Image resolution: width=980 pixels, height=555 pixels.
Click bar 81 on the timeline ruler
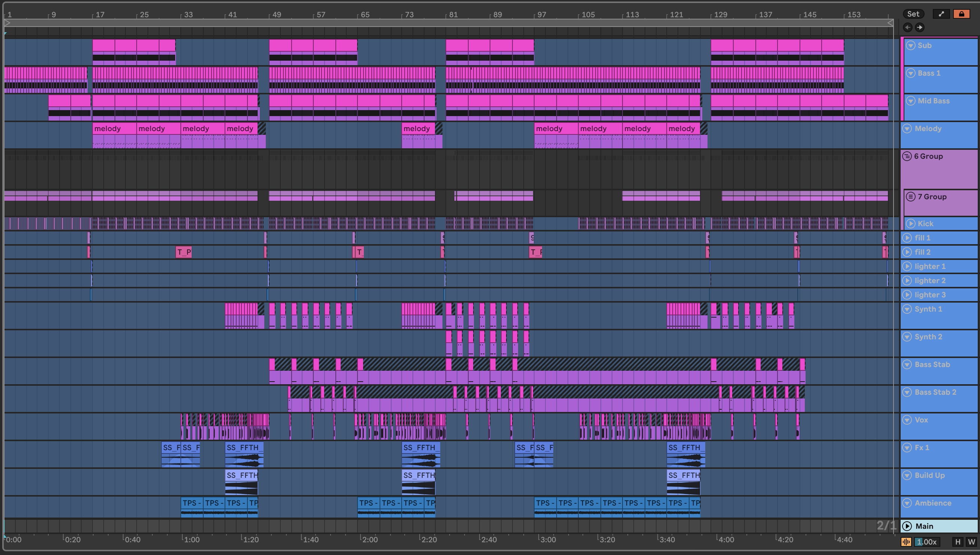pyautogui.click(x=453, y=15)
